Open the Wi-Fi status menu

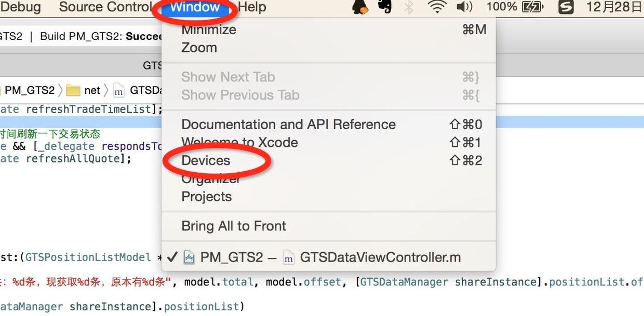[x=437, y=7]
